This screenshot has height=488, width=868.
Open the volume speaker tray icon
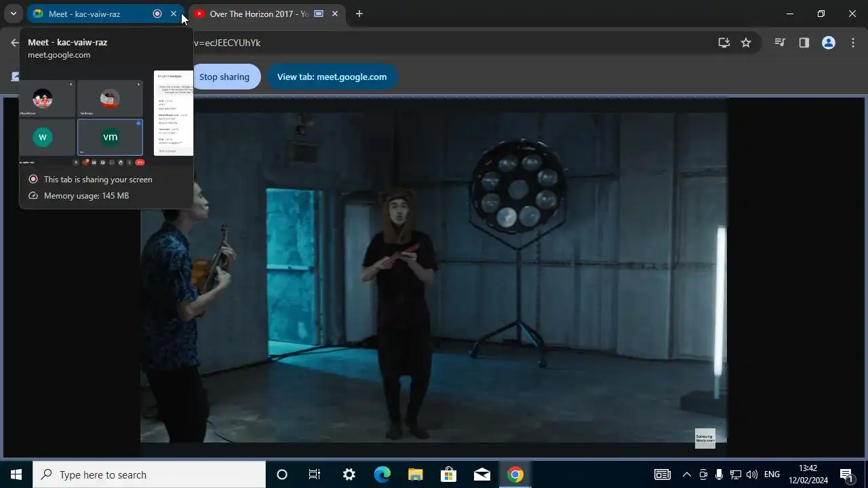click(751, 474)
